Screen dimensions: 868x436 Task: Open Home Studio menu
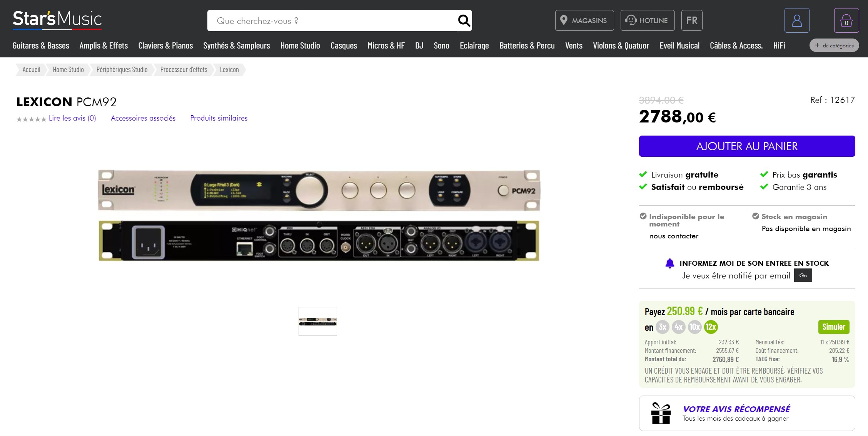(300, 46)
